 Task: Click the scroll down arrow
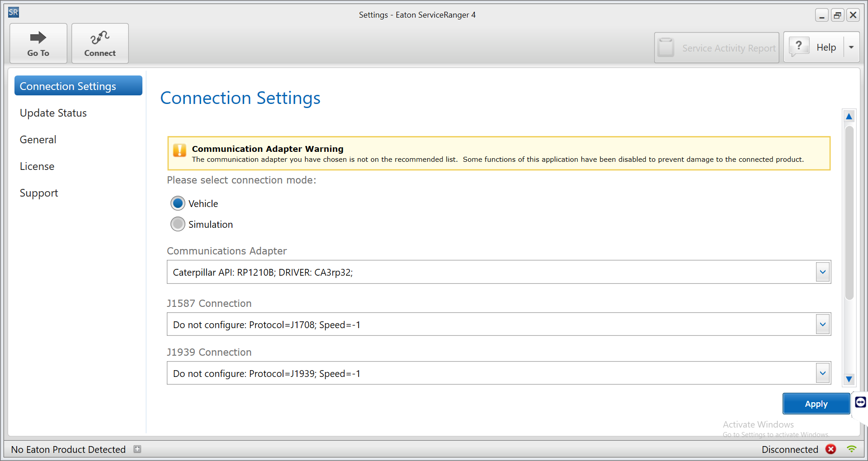click(849, 379)
